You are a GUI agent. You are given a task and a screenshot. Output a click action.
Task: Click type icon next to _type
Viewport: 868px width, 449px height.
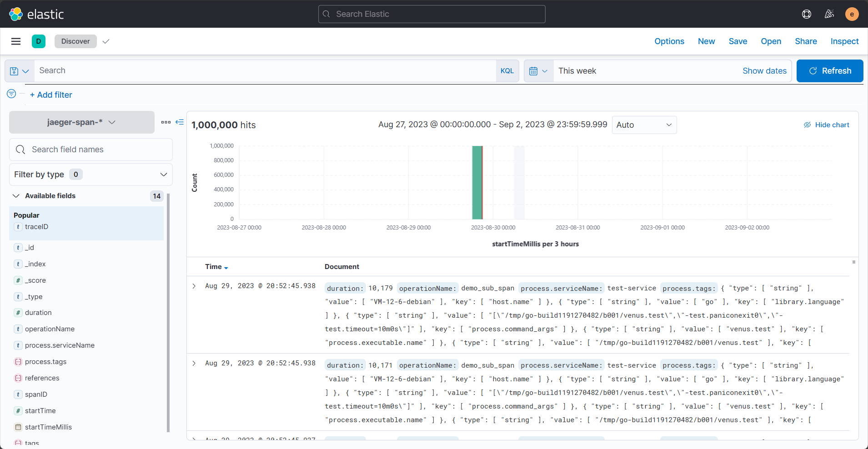tap(18, 297)
